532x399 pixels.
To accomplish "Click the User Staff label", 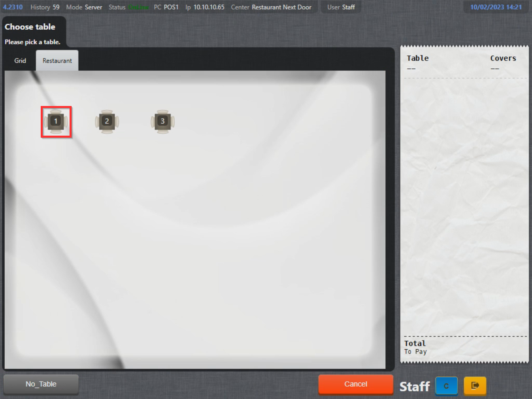I will (x=341, y=7).
